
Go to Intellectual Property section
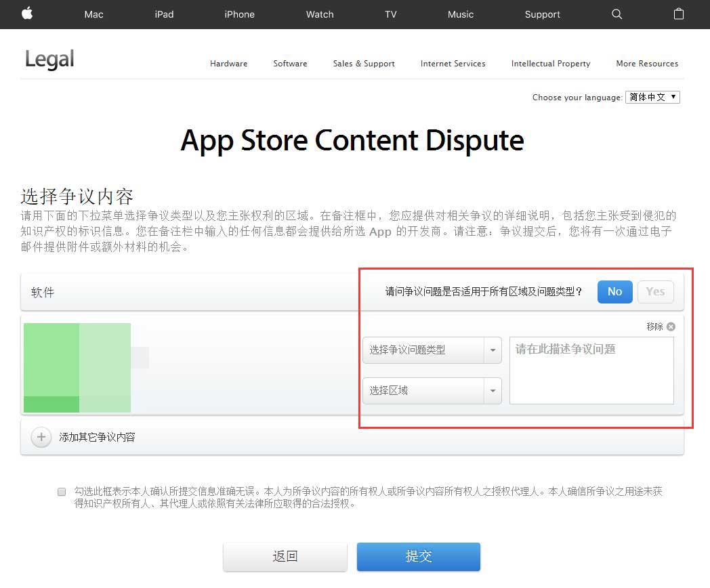551,64
